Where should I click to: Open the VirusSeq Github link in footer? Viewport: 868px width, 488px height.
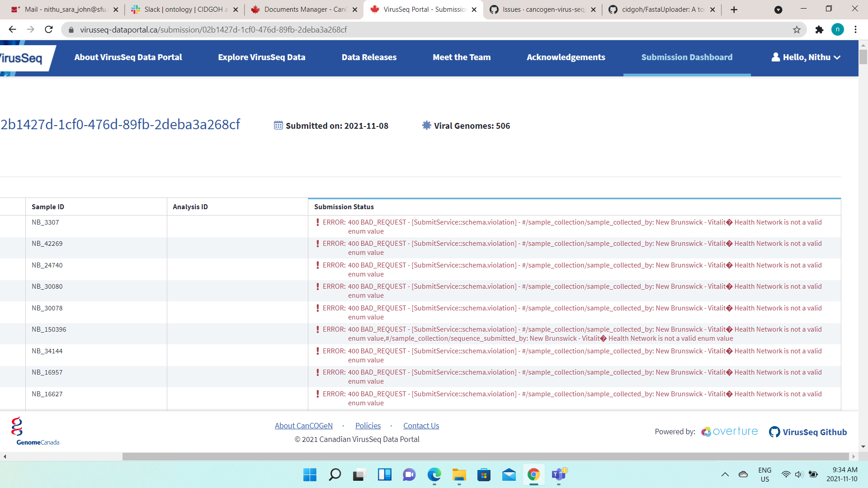808,432
